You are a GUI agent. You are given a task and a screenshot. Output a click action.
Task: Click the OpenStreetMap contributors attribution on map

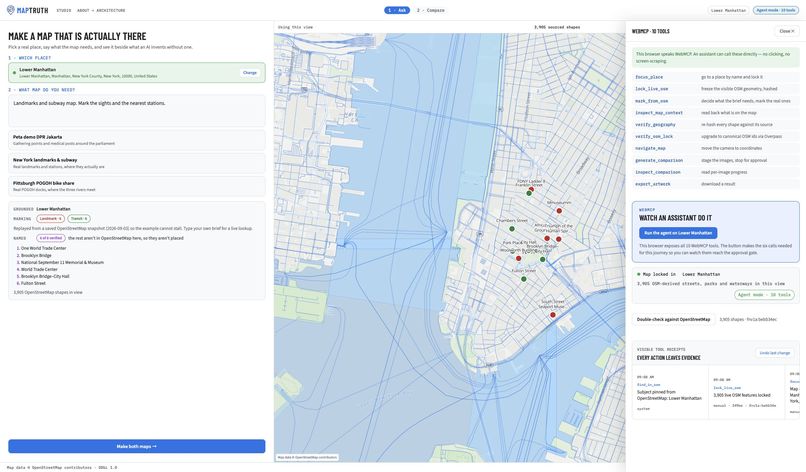(x=307, y=457)
